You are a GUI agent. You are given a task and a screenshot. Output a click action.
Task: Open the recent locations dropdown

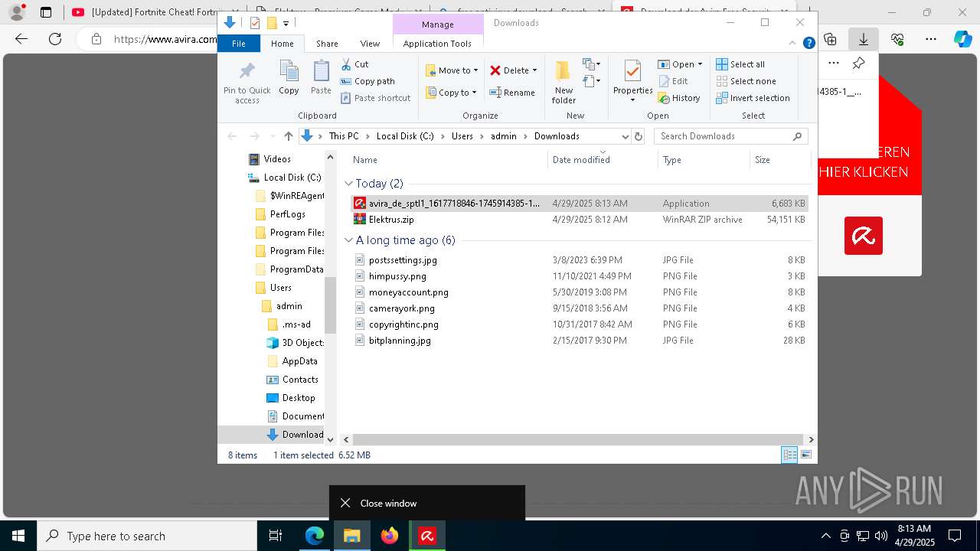(x=273, y=136)
